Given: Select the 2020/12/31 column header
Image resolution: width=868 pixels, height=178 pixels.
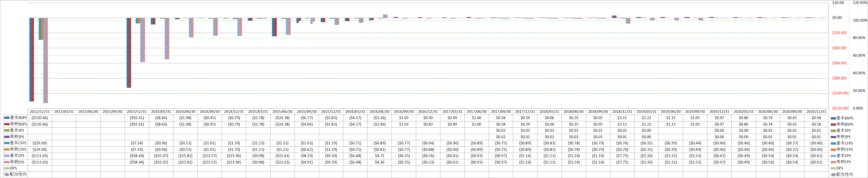Looking at the screenshot, I should tap(816, 111).
